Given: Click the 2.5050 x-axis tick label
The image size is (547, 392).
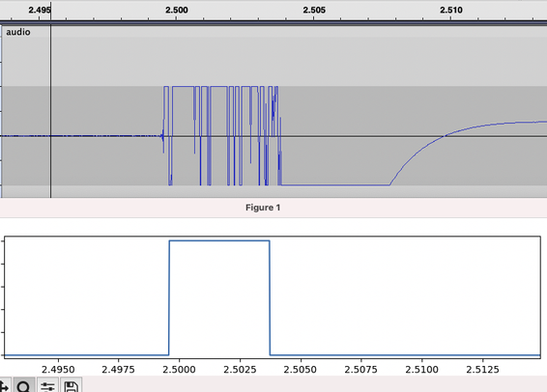Looking at the screenshot, I should pos(301,370).
